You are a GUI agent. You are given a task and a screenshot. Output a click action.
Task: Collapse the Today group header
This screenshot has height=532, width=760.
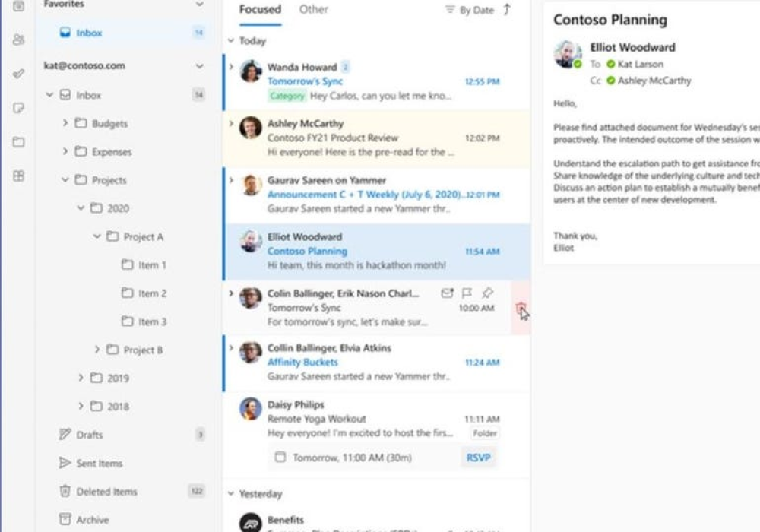[231, 41]
